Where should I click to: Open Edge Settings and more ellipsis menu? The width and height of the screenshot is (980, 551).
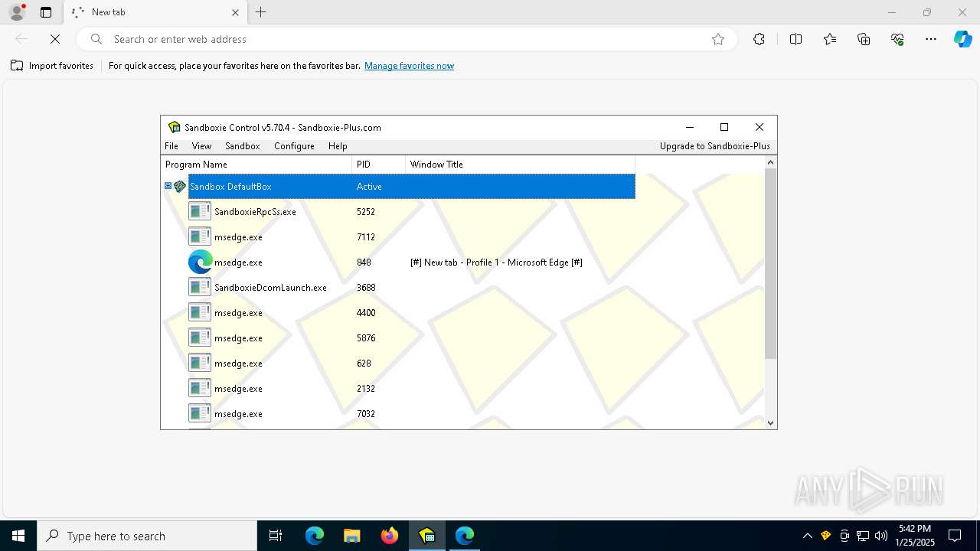(931, 39)
